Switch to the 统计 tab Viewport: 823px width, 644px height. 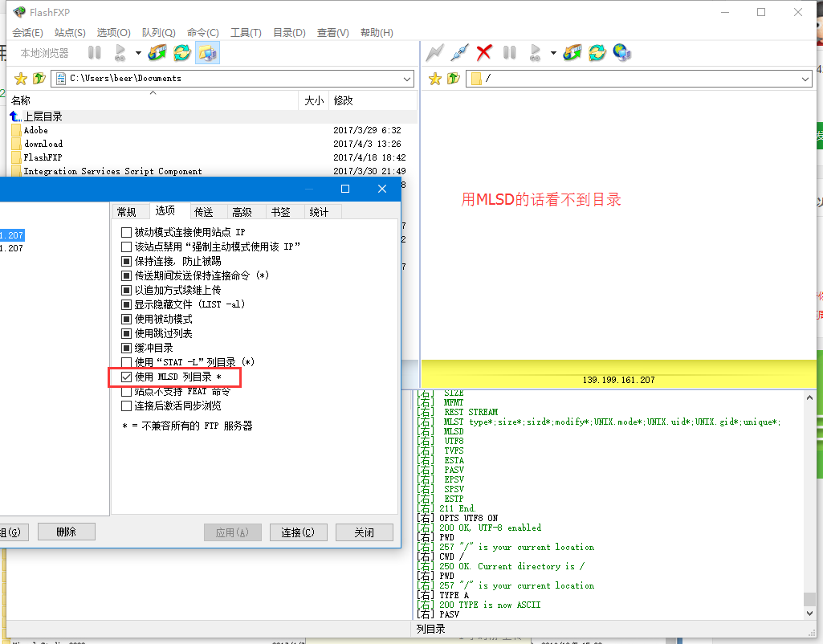(319, 212)
